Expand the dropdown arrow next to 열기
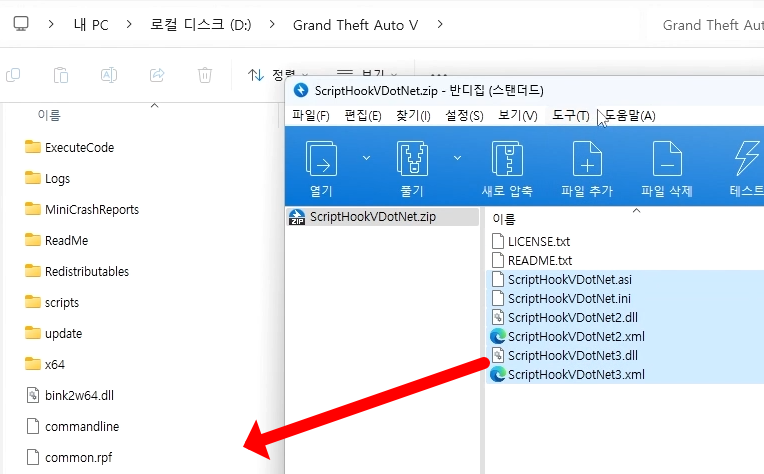 (x=366, y=157)
